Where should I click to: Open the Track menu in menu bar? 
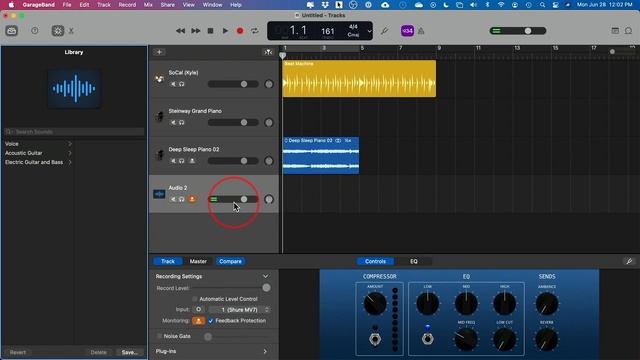[x=104, y=5]
